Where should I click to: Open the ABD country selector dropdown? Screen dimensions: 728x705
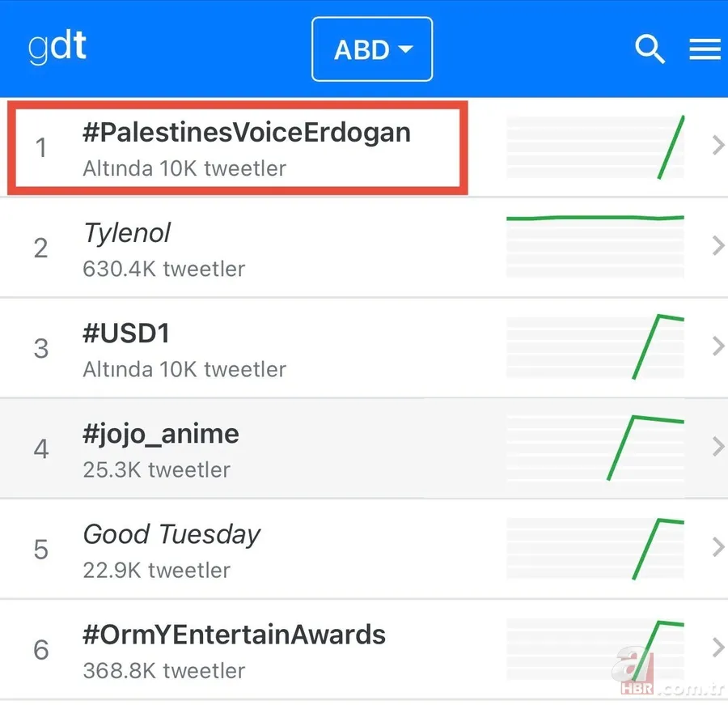(372, 49)
